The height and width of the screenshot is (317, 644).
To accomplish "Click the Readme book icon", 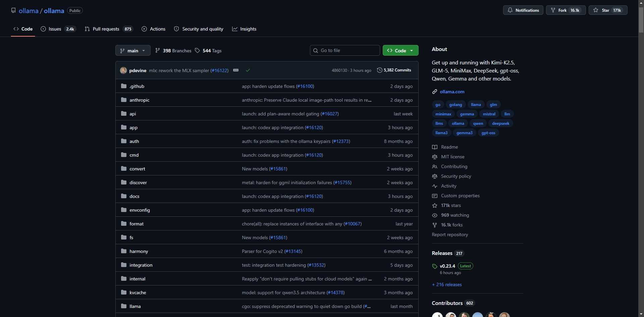I will tap(435, 147).
